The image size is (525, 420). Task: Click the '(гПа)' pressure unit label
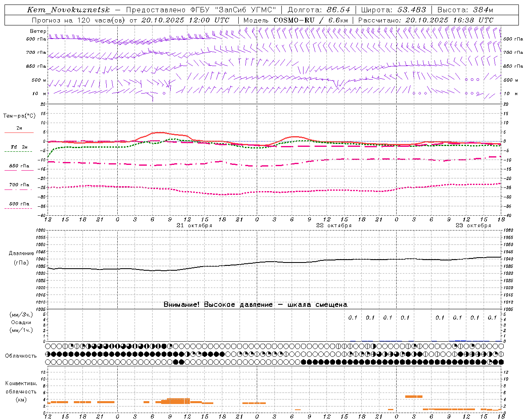21,262
